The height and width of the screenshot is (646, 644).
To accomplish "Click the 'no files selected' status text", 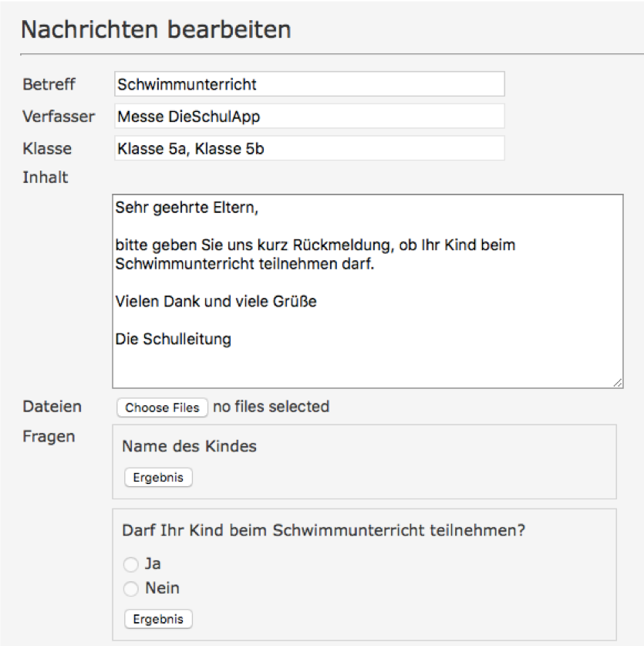I will tap(271, 407).
